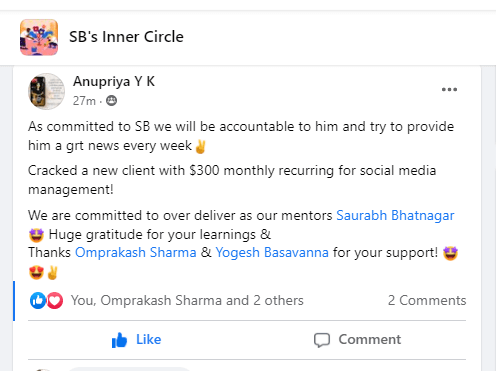This screenshot has width=496, height=371.
Task: Open Anupriya Y K's profile picture
Action: coord(46,91)
